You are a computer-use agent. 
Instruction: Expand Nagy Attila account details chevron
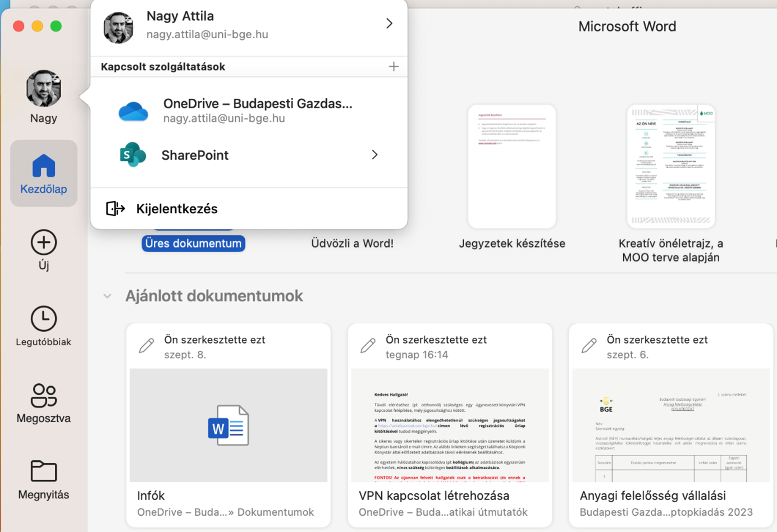[x=389, y=24]
